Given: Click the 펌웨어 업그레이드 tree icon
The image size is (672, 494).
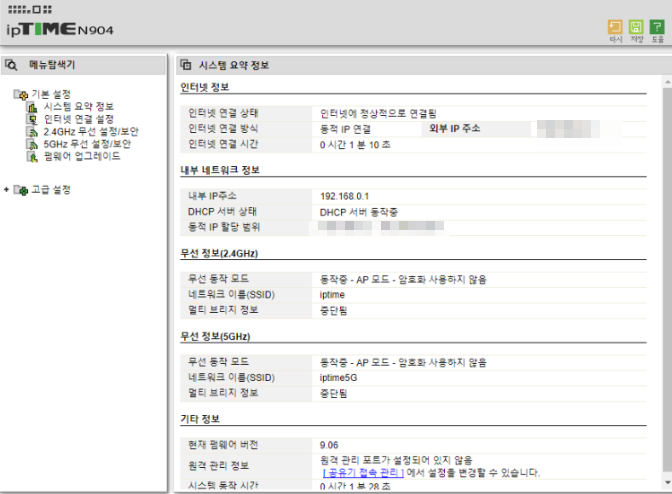Looking at the screenshot, I should (32, 156).
